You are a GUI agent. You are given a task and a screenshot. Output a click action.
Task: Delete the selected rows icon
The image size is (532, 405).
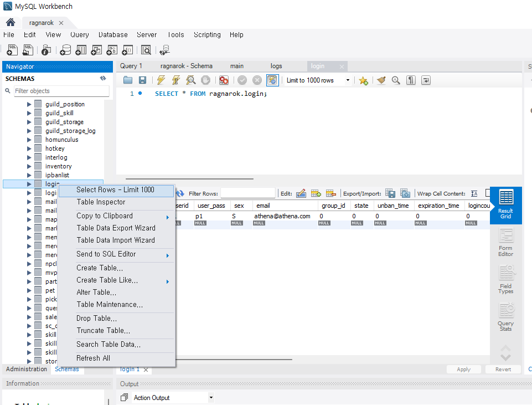point(331,193)
